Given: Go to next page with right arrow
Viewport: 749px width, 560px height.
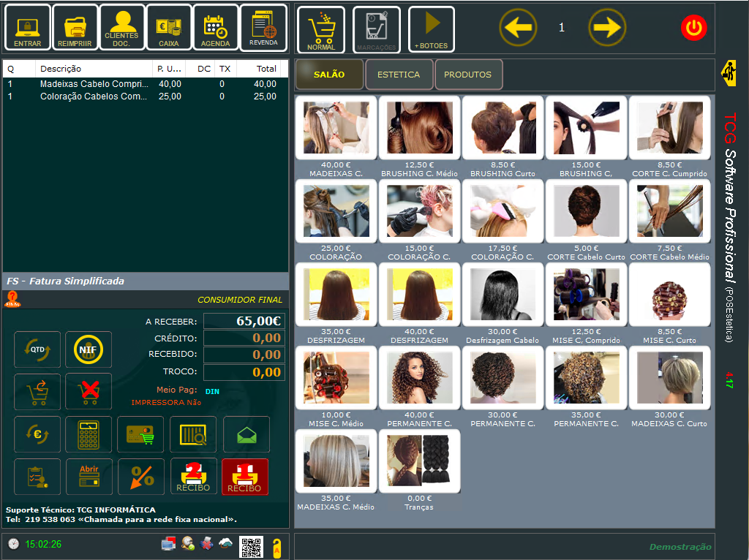Looking at the screenshot, I should 607,28.
